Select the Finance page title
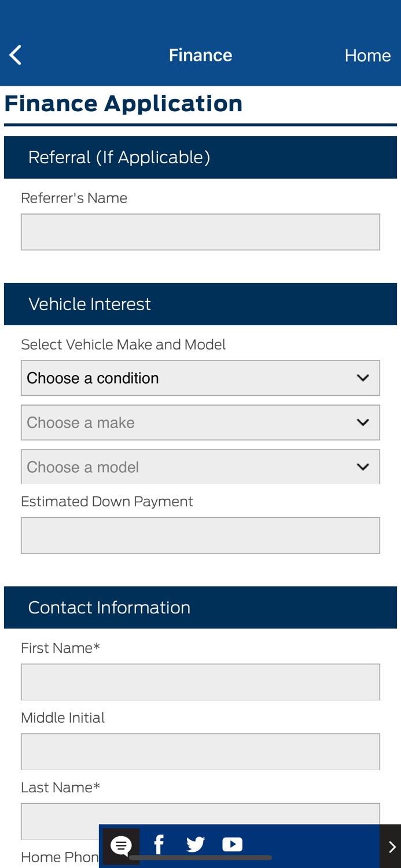The width and height of the screenshot is (401, 868). 201,55
